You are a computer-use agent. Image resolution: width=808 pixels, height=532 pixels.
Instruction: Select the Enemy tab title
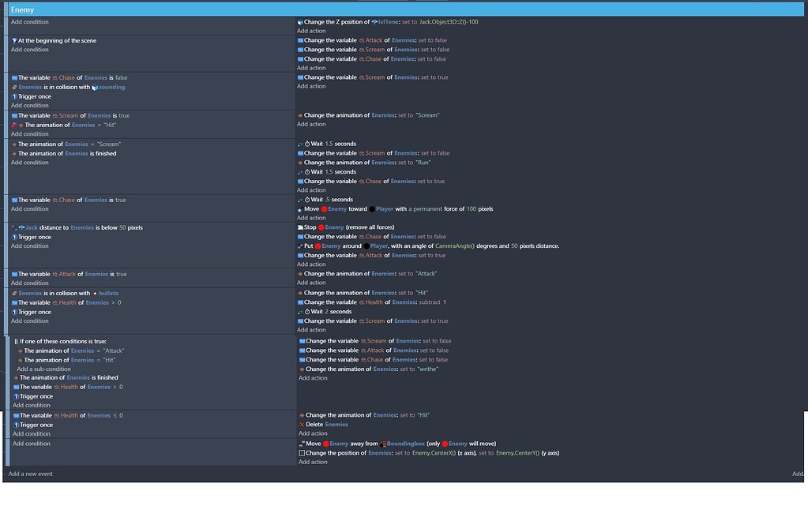click(22, 8)
